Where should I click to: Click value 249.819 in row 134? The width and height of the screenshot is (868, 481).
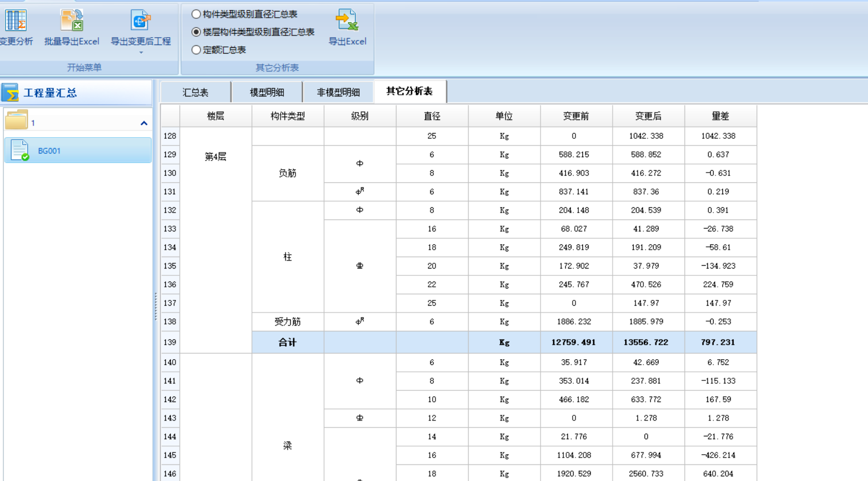click(574, 247)
